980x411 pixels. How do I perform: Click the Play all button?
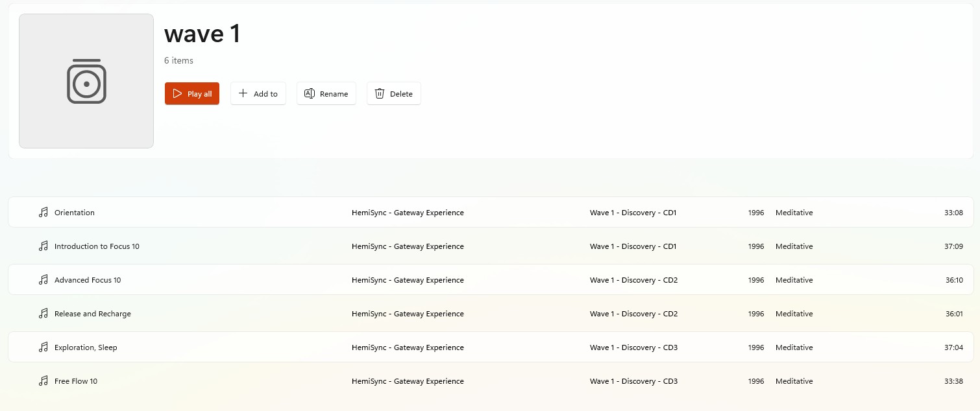192,93
